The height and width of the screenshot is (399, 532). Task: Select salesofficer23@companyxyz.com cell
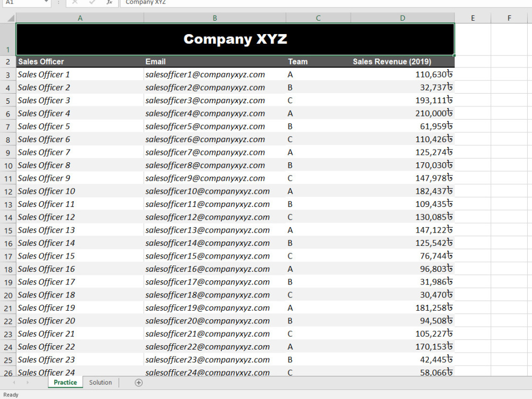(x=215, y=360)
